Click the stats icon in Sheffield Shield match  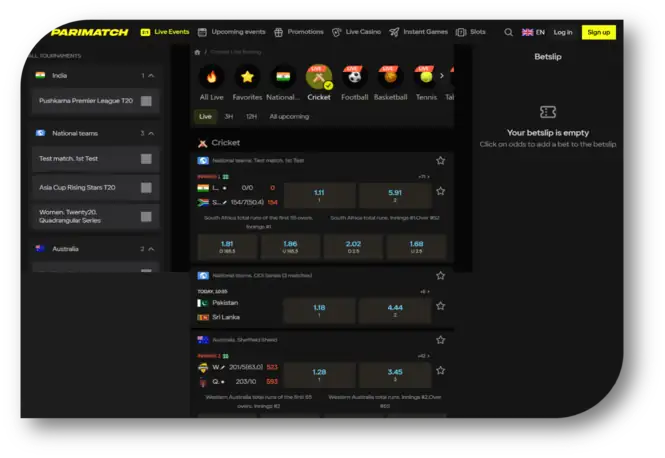pyautogui.click(x=226, y=356)
